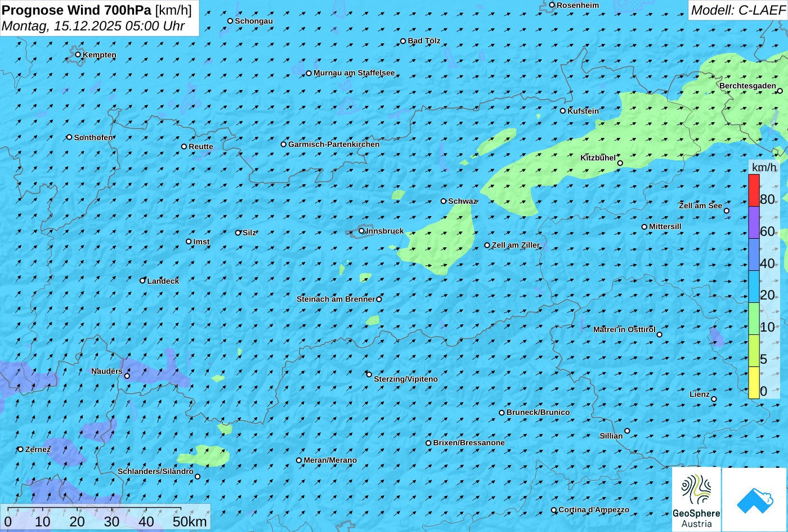Click the Berchtesgaden marker

[780, 91]
